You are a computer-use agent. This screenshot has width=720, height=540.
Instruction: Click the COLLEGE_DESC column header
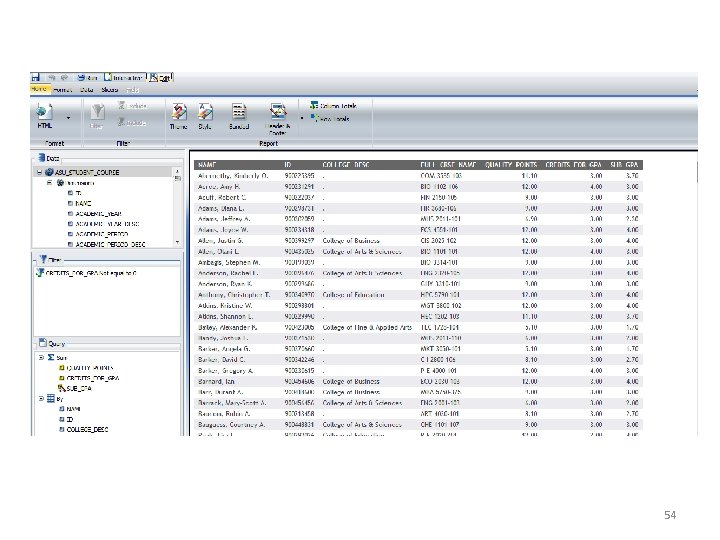[346, 164]
